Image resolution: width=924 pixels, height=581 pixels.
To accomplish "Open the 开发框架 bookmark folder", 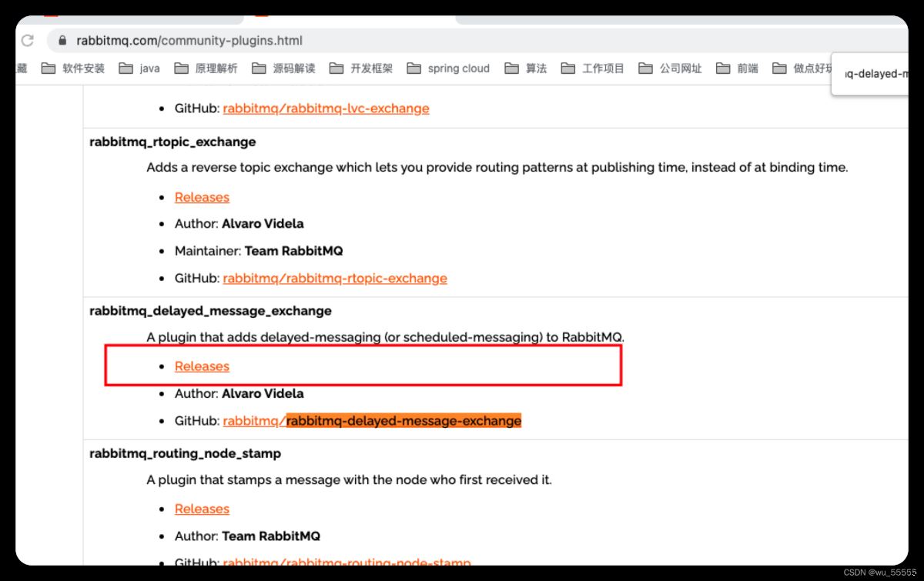I will click(x=361, y=68).
